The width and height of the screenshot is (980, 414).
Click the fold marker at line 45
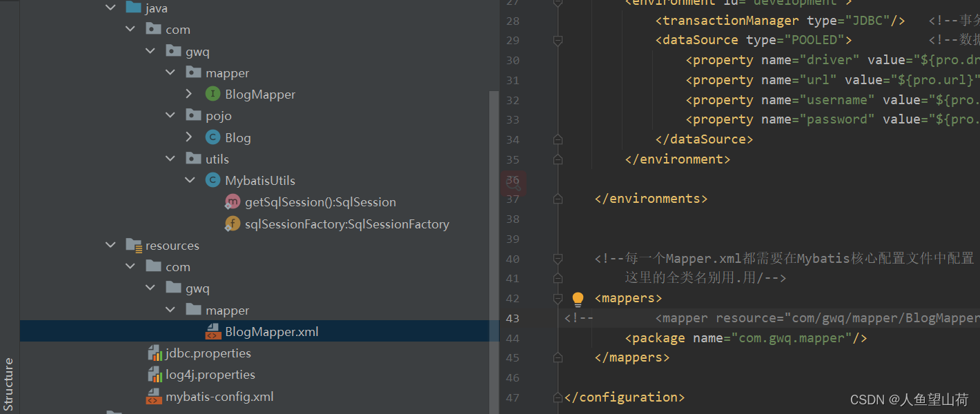[x=558, y=357]
